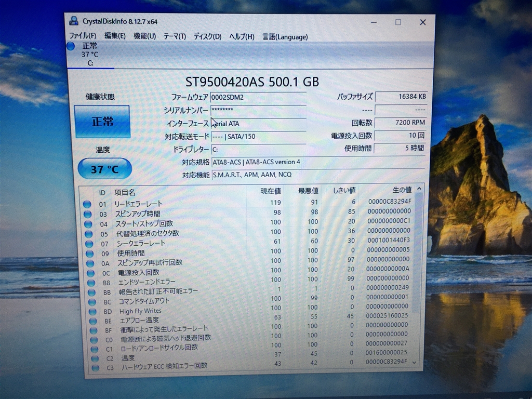Select the リードエラーレート row name
532x399 pixels.
click(138, 204)
